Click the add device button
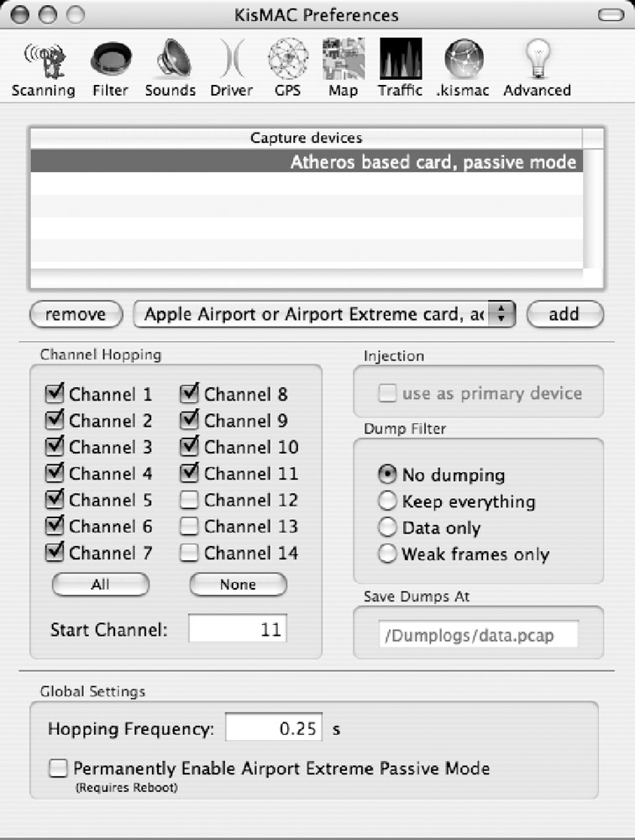 click(x=564, y=314)
